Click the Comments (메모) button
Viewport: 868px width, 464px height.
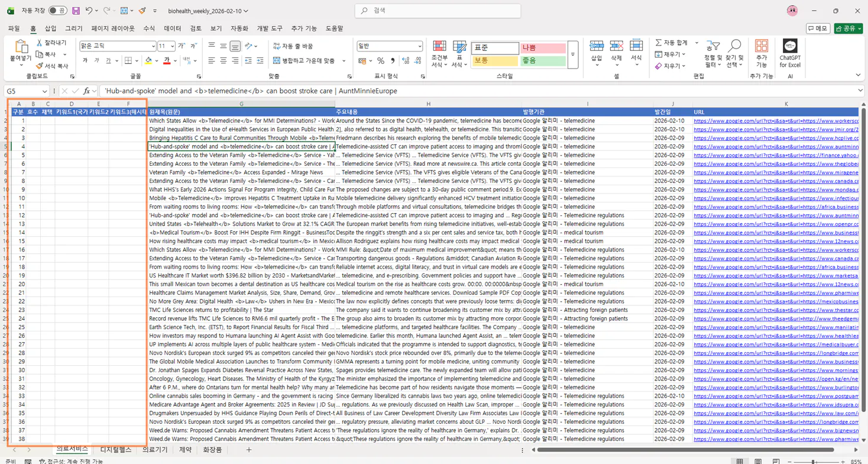[x=818, y=28]
